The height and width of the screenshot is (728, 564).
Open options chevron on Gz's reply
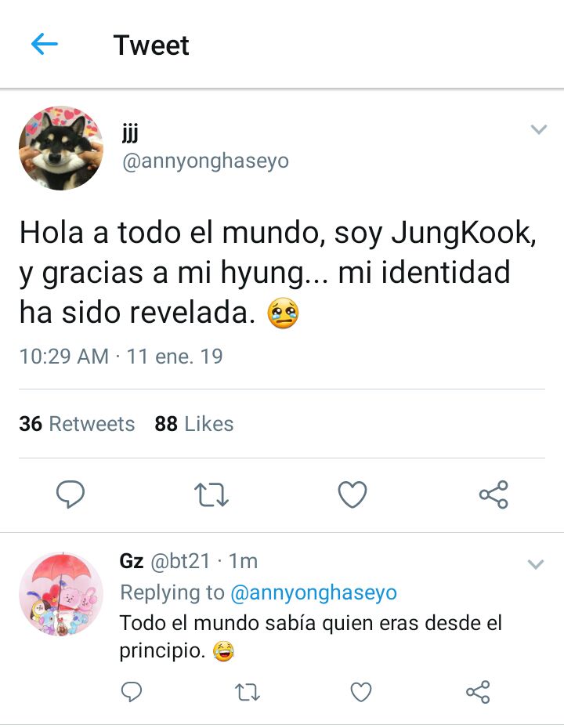point(536,564)
